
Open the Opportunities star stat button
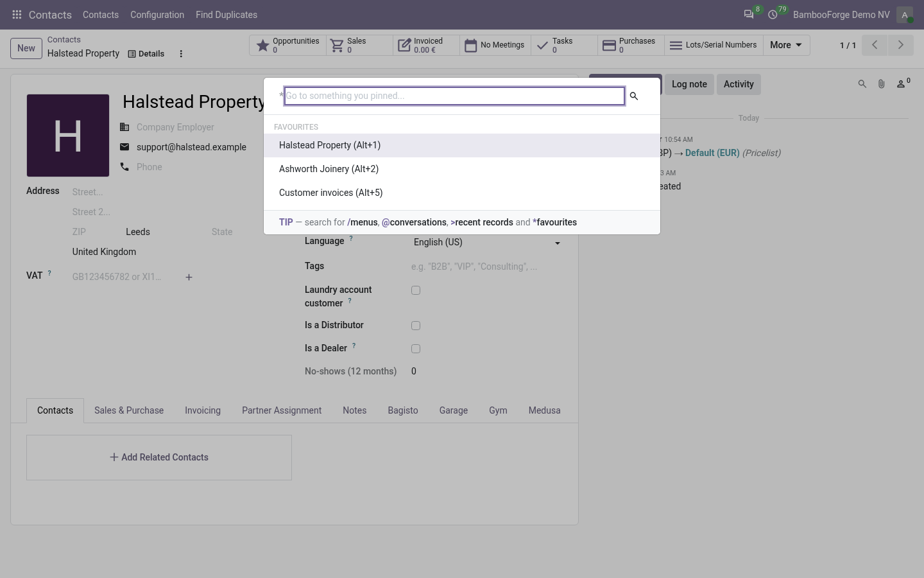click(x=288, y=45)
